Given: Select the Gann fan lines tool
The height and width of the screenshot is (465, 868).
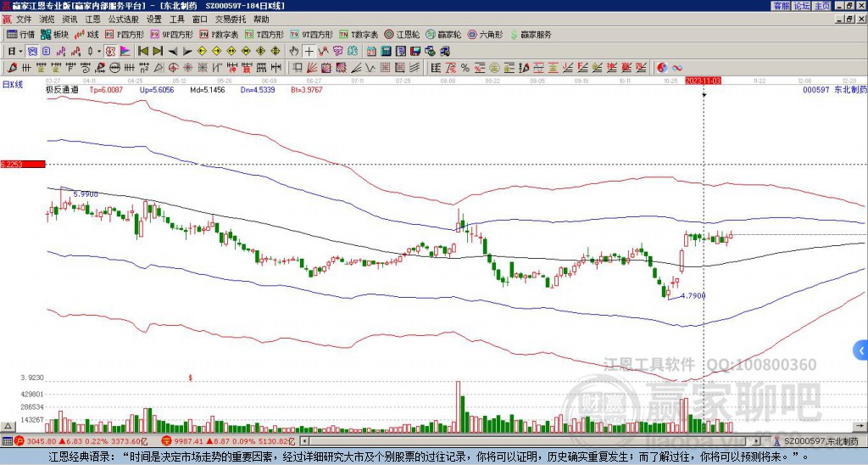Looking at the screenshot, I should coord(312,68).
